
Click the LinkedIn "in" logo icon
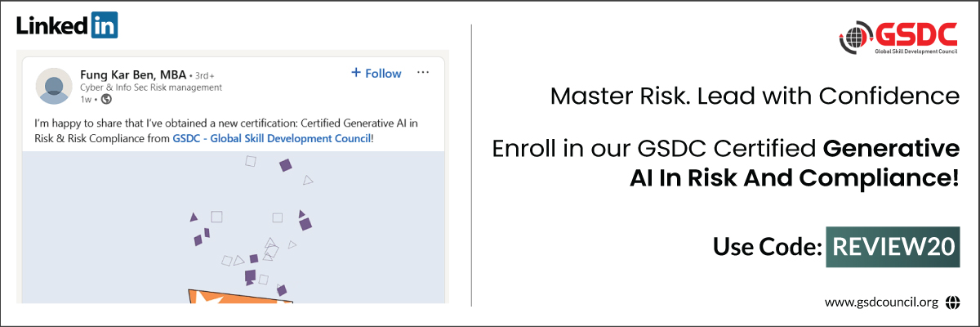[105, 25]
